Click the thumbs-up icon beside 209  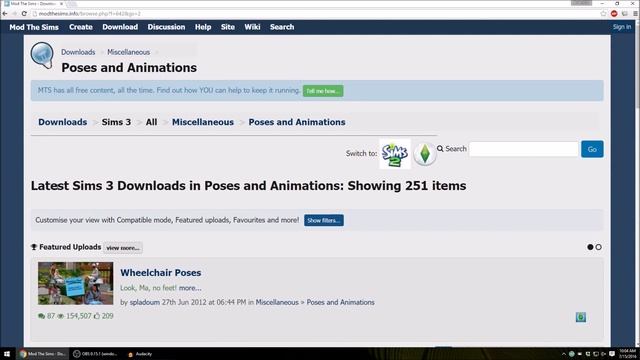click(x=97, y=316)
